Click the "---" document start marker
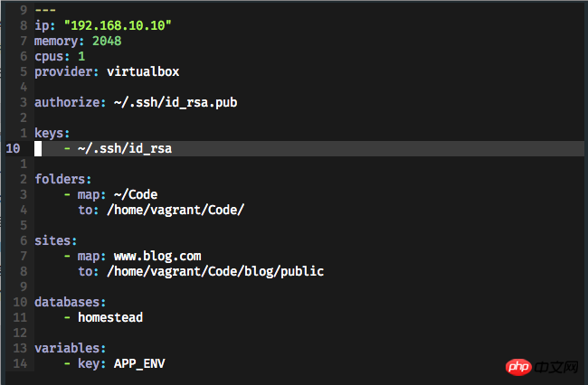Viewport: 588px width, 385px height. [45, 11]
